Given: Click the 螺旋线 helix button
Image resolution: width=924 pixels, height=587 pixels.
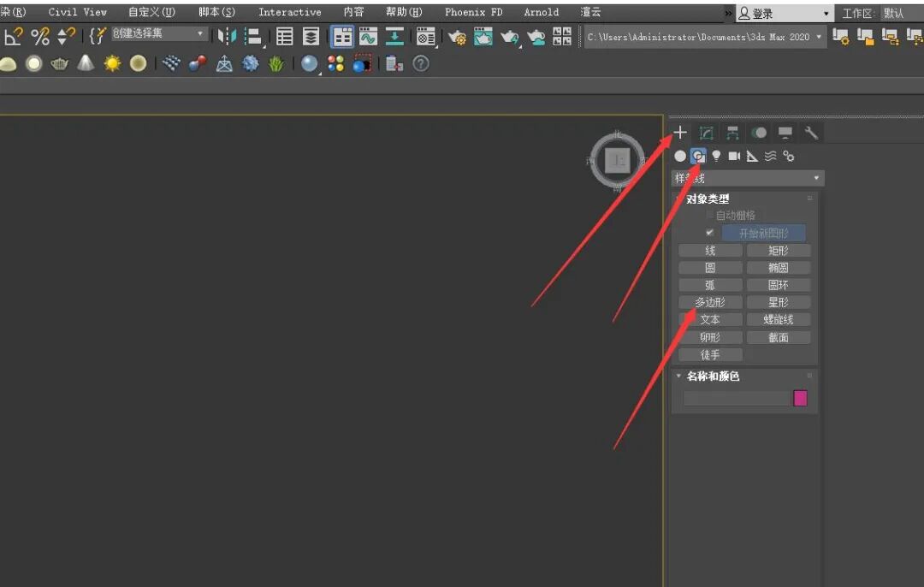Looking at the screenshot, I should [779, 319].
